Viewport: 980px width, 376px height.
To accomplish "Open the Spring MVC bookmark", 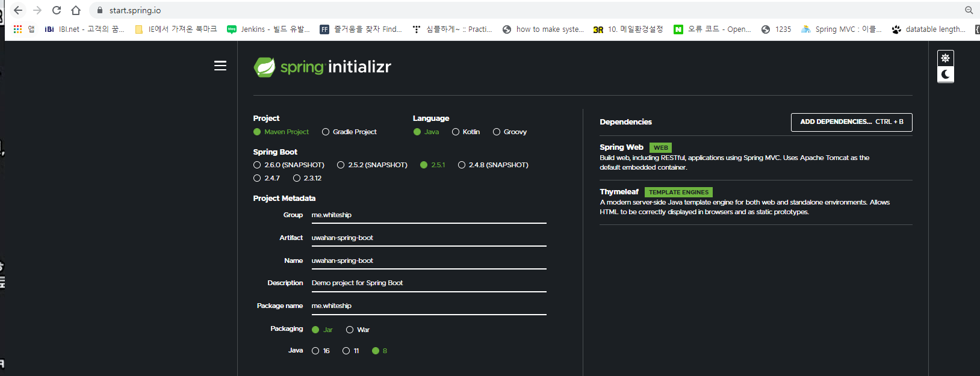I will pyautogui.click(x=842, y=29).
